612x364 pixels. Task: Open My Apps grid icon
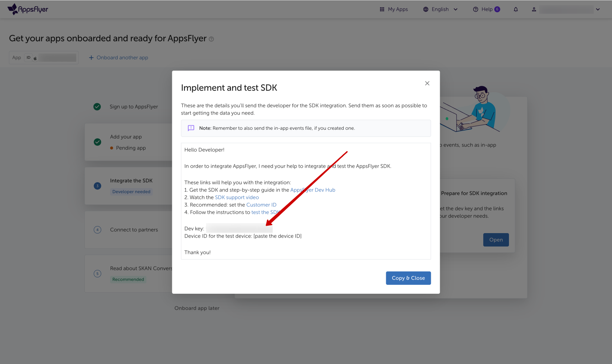tap(382, 9)
